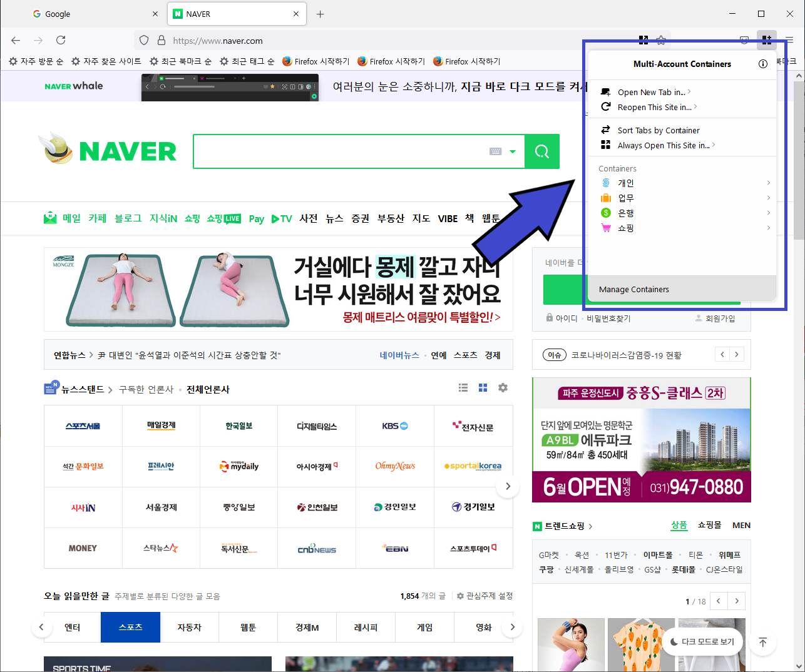Click the 개인 fingerprint container icon
The image size is (805, 672).
pos(606,183)
